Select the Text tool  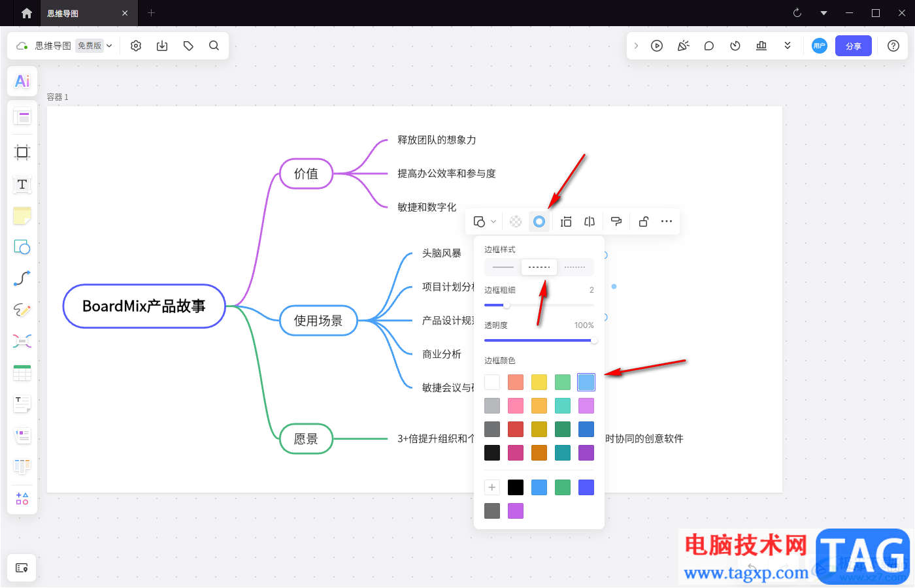click(x=22, y=184)
